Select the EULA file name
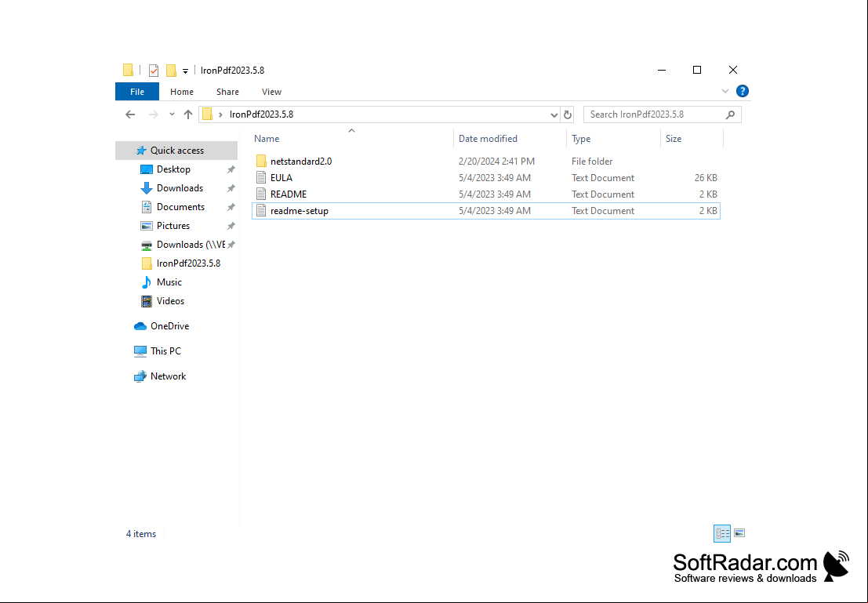The image size is (868, 603). point(281,178)
